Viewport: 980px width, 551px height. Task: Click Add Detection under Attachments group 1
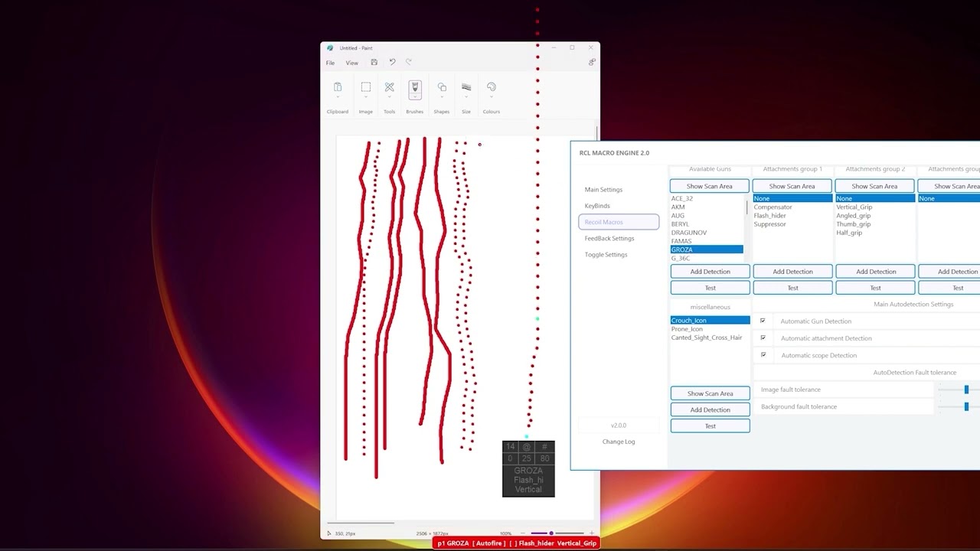tap(792, 271)
